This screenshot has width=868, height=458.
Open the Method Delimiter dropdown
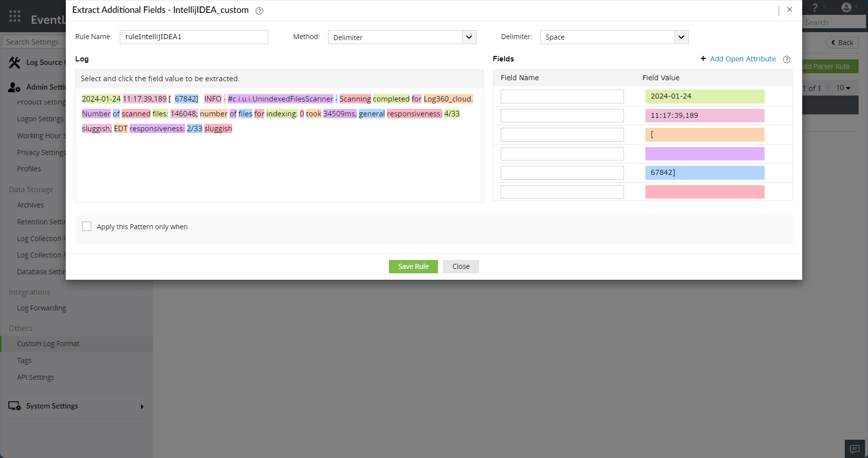click(x=402, y=37)
